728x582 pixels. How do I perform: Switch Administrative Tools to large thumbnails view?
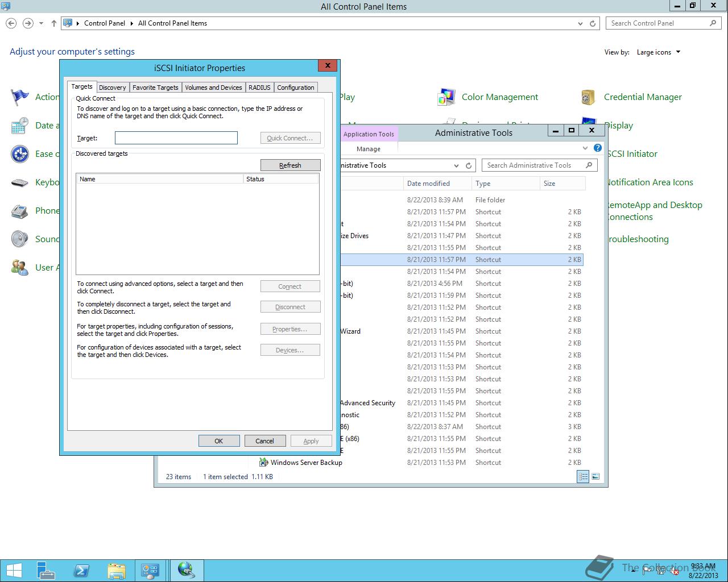595,477
